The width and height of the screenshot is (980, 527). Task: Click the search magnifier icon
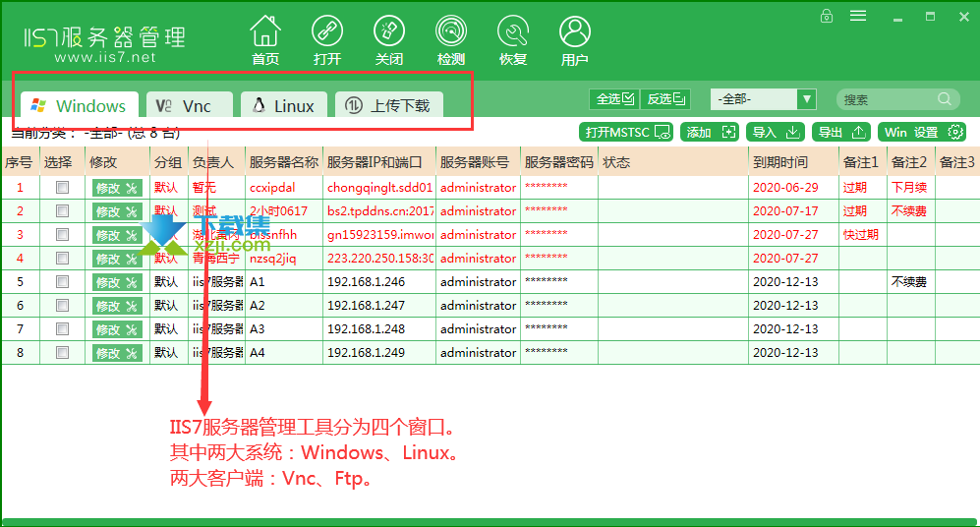pyautogui.click(x=945, y=98)
